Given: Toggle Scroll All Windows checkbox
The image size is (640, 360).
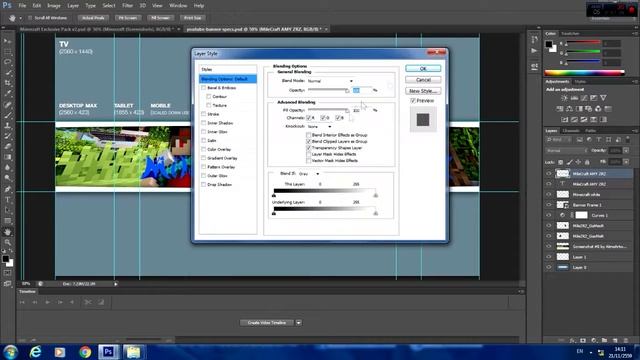Looking at the screenshot, I should tap(30, 18).
